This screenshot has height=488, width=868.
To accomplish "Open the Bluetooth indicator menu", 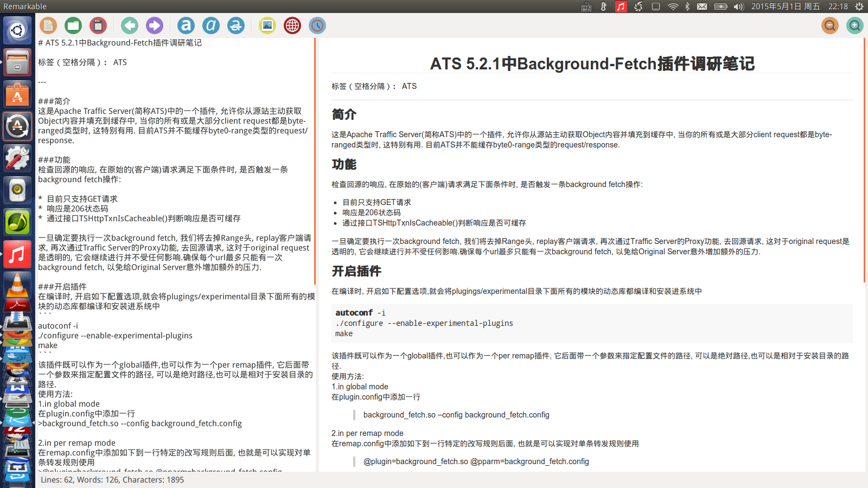I will point(687,7).
